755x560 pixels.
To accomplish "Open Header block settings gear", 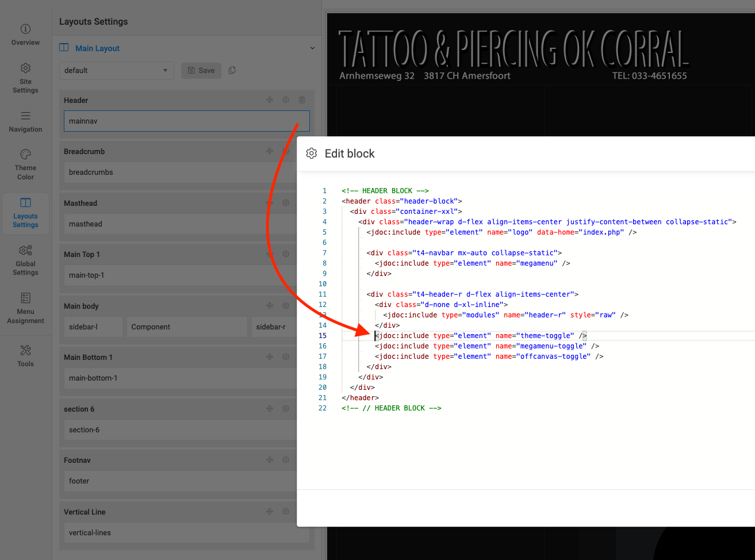I will [x=286, y=100].
